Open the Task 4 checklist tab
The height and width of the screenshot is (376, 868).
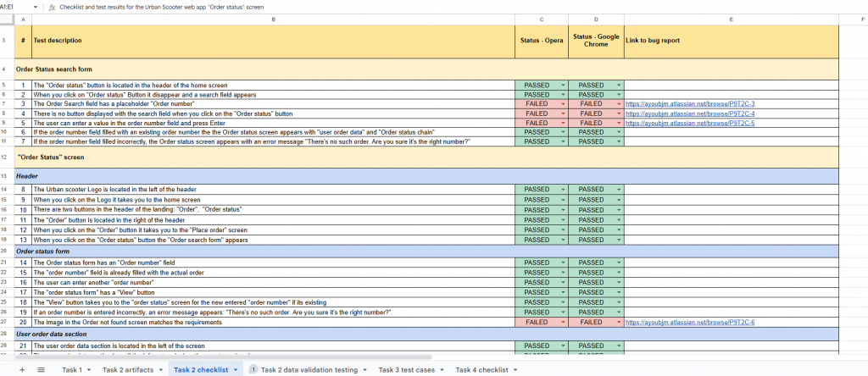tap(481, 370)
